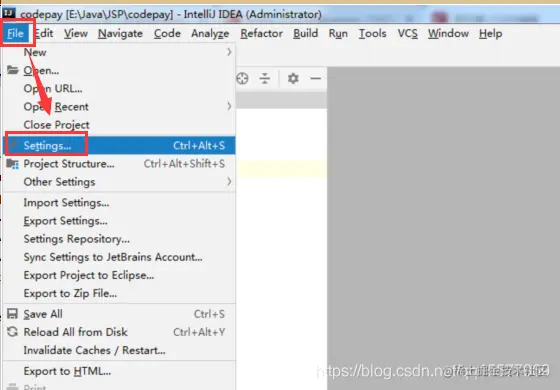The image size is (560, 390).
Task: Open Settings Repository...
Action: coord(119,239)
